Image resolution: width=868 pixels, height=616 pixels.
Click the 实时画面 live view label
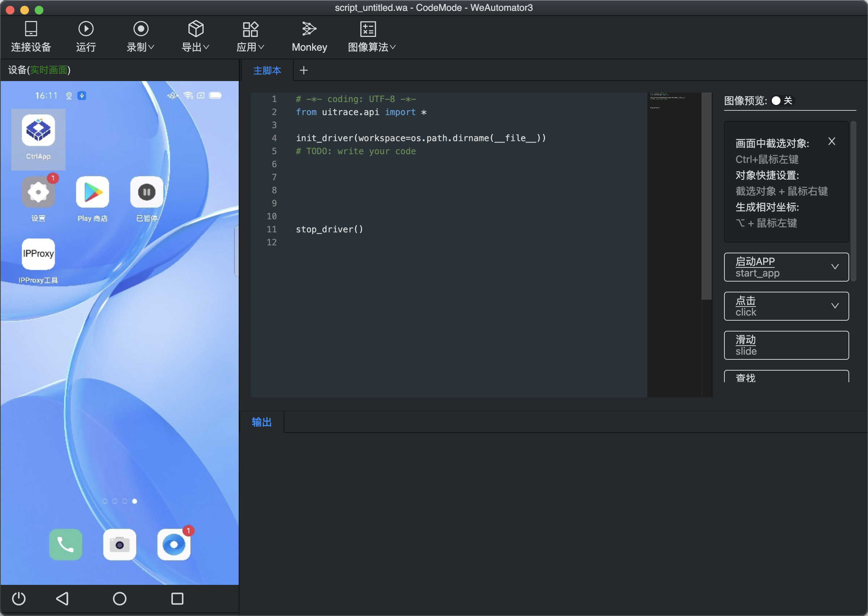[48, 70]
